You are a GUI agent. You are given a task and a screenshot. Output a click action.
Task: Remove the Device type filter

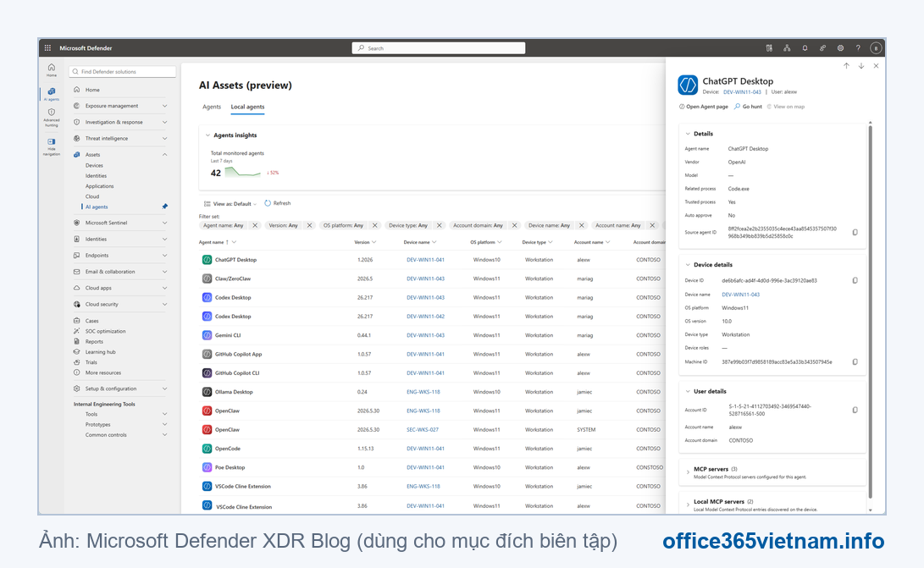click(x=439, y=225)
